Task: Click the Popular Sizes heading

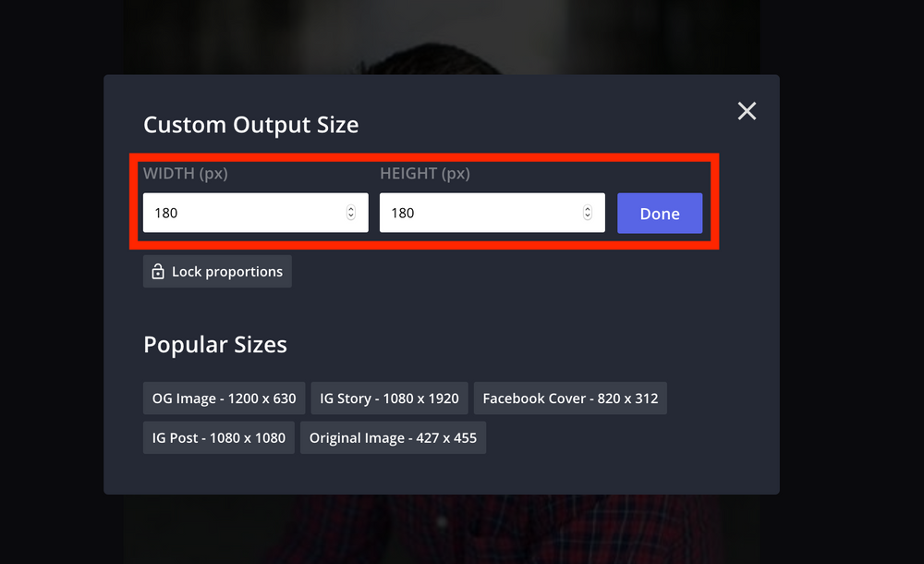Action: [214, 344]
